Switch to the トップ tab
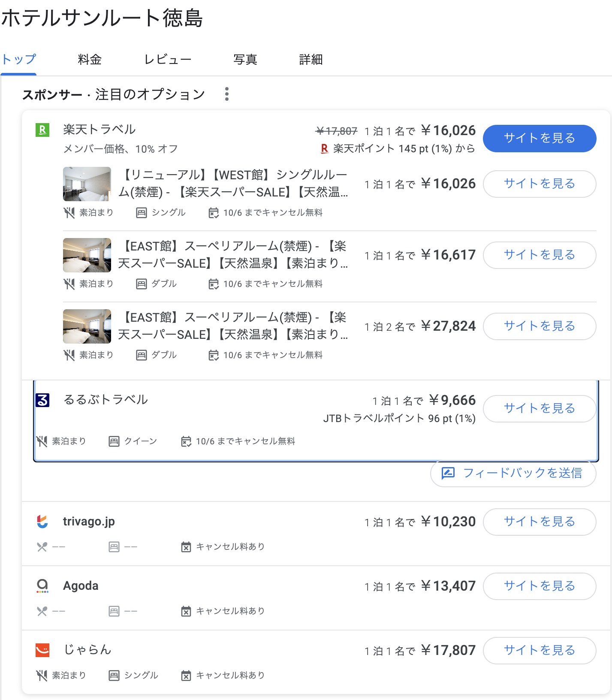 pyautogui.click(x=18, y=59)
